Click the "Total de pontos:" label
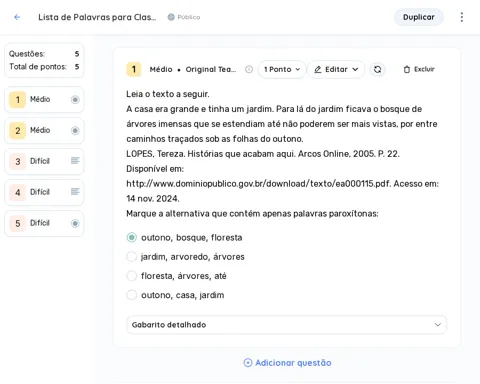The image size is (480, 384). pos(38,67)
